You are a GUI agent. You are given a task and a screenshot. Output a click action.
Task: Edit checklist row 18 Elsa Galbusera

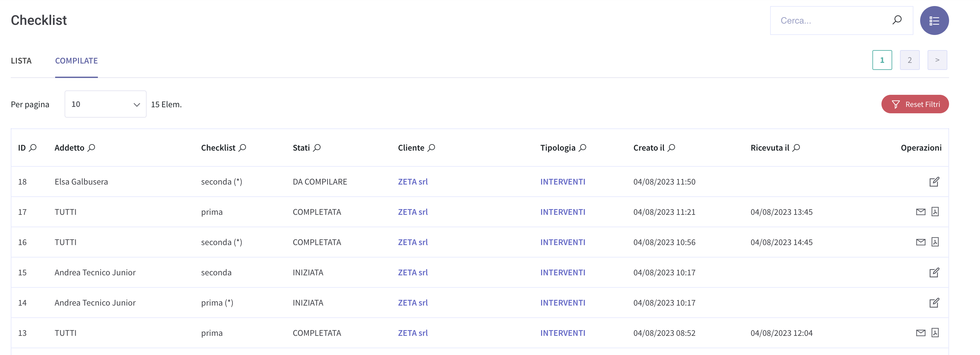934,182
